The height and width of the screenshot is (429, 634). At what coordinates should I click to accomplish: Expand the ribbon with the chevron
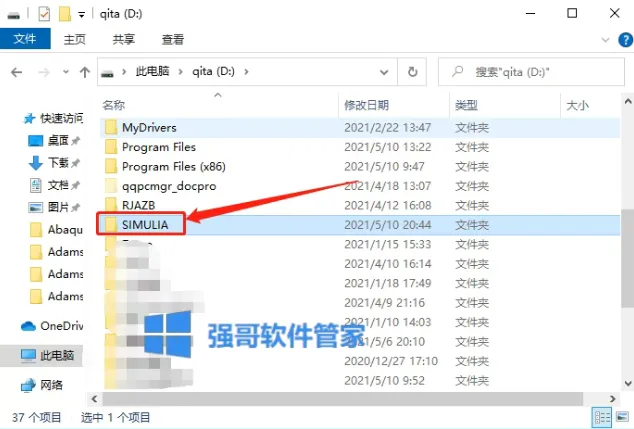[605, 40]
